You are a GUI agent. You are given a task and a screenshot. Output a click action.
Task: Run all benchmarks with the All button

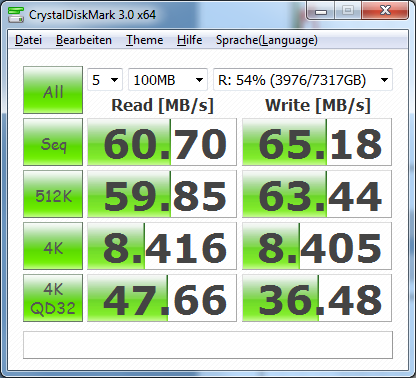click(53, 90)
